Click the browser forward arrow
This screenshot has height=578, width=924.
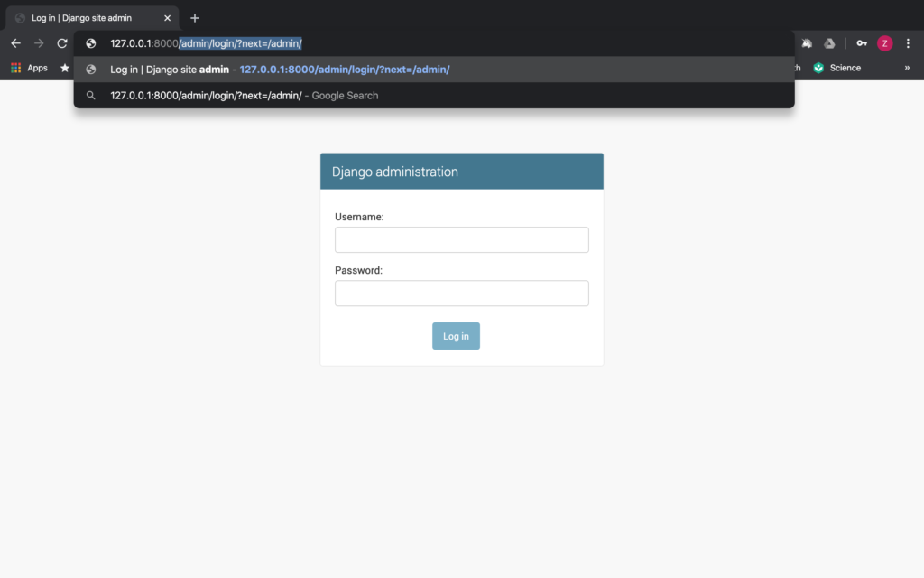(39, 43)
